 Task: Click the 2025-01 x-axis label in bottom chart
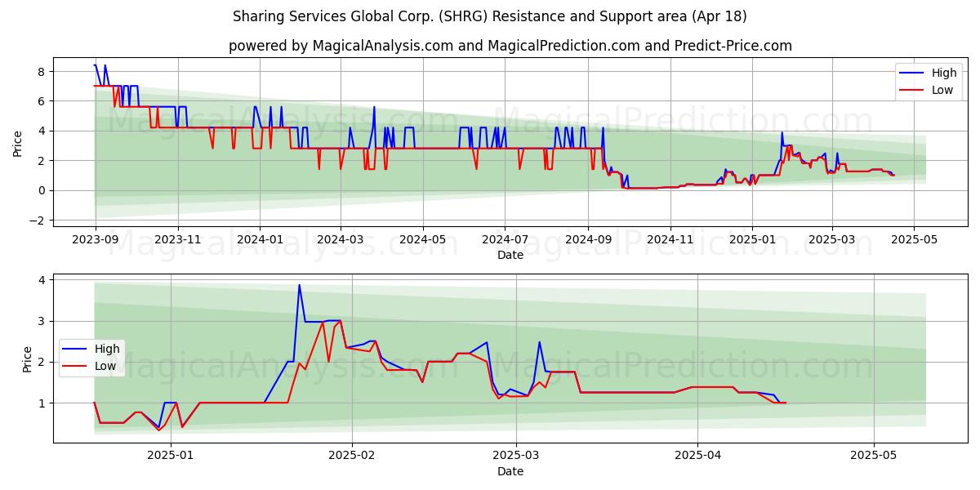pos(171,457)
